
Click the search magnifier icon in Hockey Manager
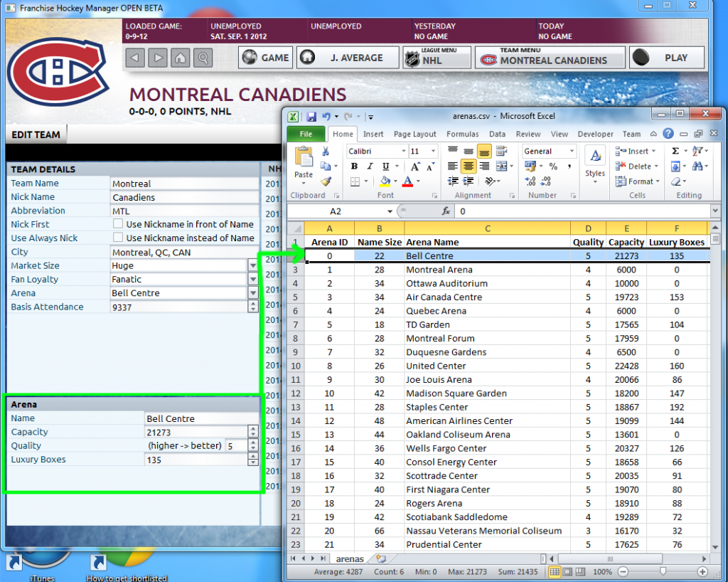pyautogui.click(x=203, y=58)
